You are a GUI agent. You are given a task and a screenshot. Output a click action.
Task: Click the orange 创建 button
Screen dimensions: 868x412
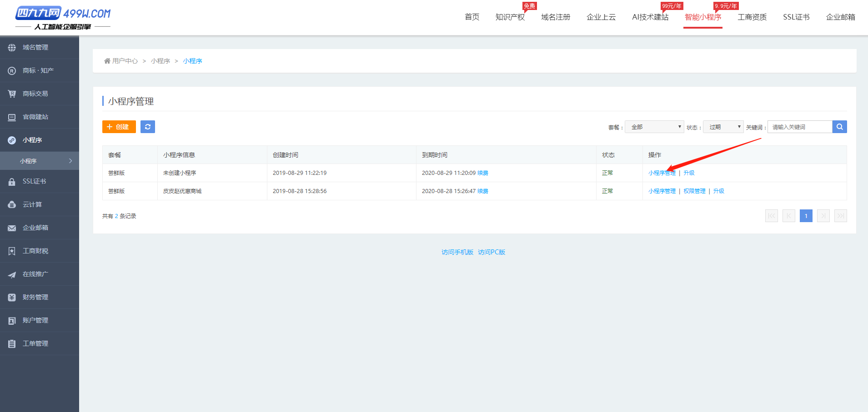click(119, 127)
